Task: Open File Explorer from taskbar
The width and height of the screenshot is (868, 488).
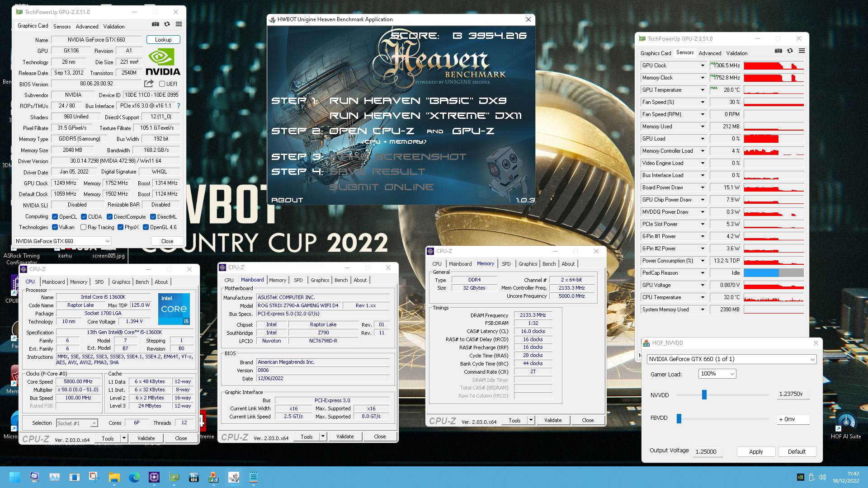Action: click(114, 477)
